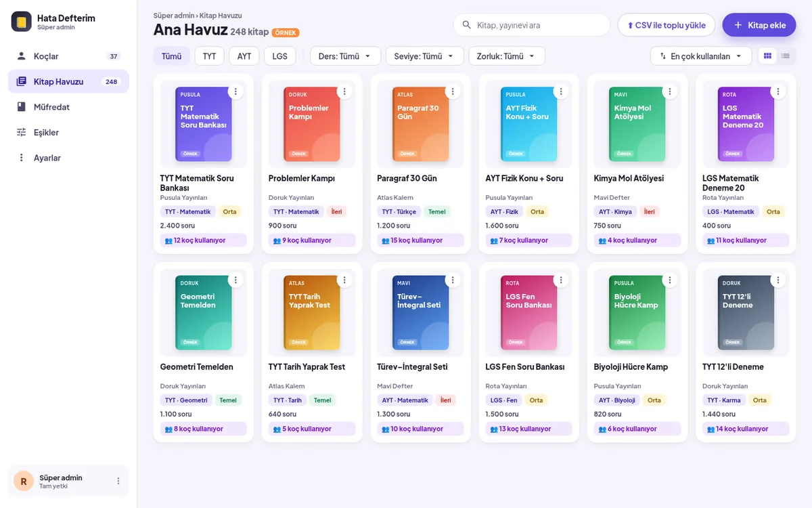This screenshot has width=812, height=508.
Task: Open the TYT Matematik Soru Bankası cover thumbnail
Action: click(204, 124)
